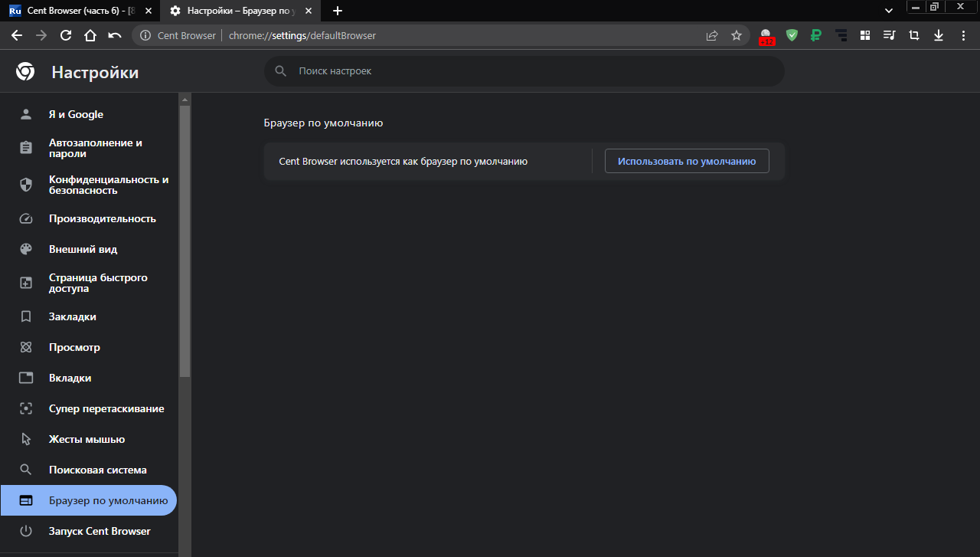The height and width of the screenshot is (557, 980).
Task: Click the Браузер по умолчанию heading
Action: [323, 123]
